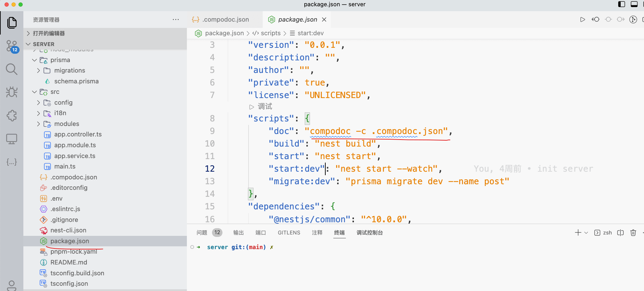This screenshot has width=644, height=291.
Task: Open the Extensions view
Action: 12,115
